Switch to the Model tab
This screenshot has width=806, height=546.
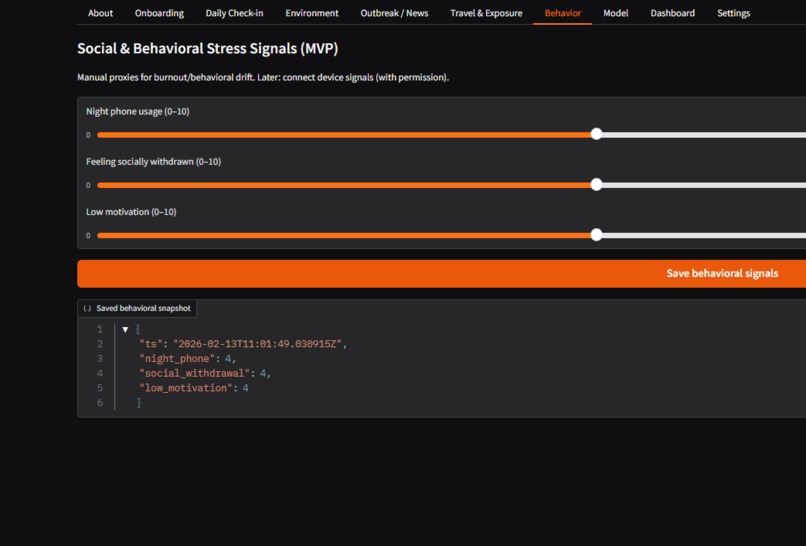click(616, 13)
